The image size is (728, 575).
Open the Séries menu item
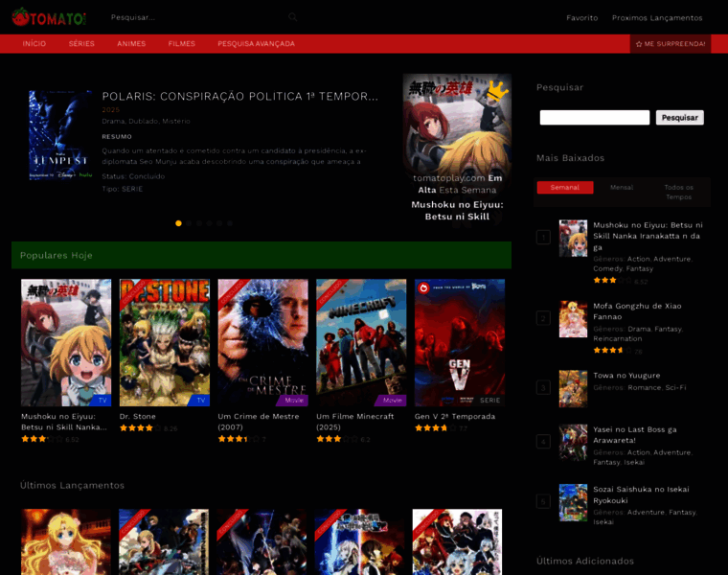coord(81,44)
